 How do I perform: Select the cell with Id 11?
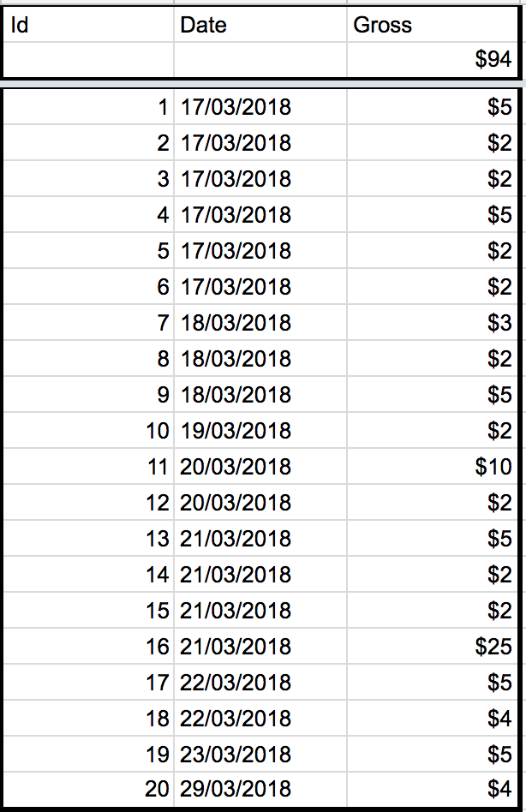(x=88, y=467)
